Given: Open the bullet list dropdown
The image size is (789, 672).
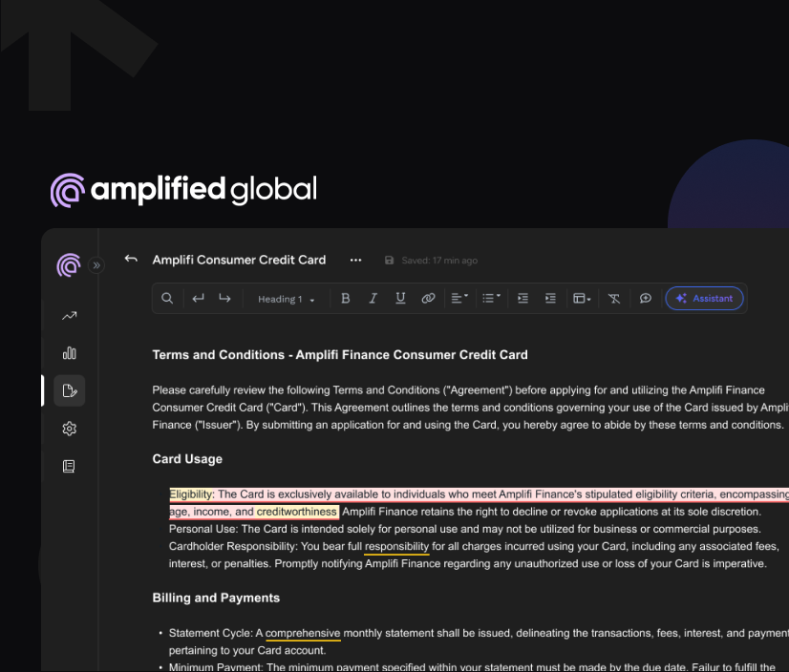Looking at the screenshot, I should [x=491, y=298].
